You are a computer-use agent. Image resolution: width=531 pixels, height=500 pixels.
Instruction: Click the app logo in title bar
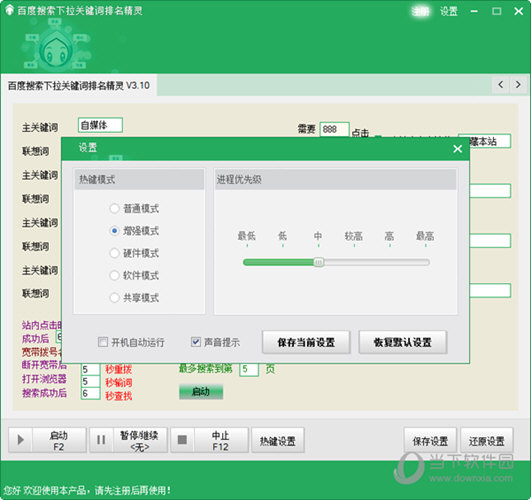9,11
